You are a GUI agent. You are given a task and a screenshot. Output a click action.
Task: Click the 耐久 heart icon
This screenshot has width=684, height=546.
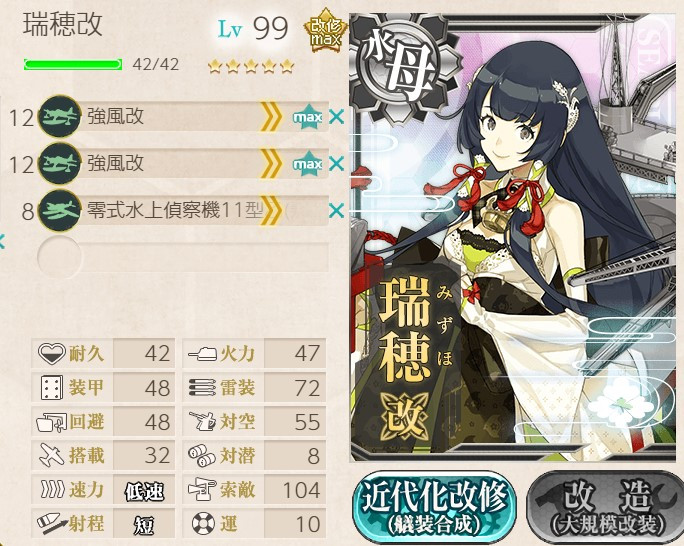point(52,353)
